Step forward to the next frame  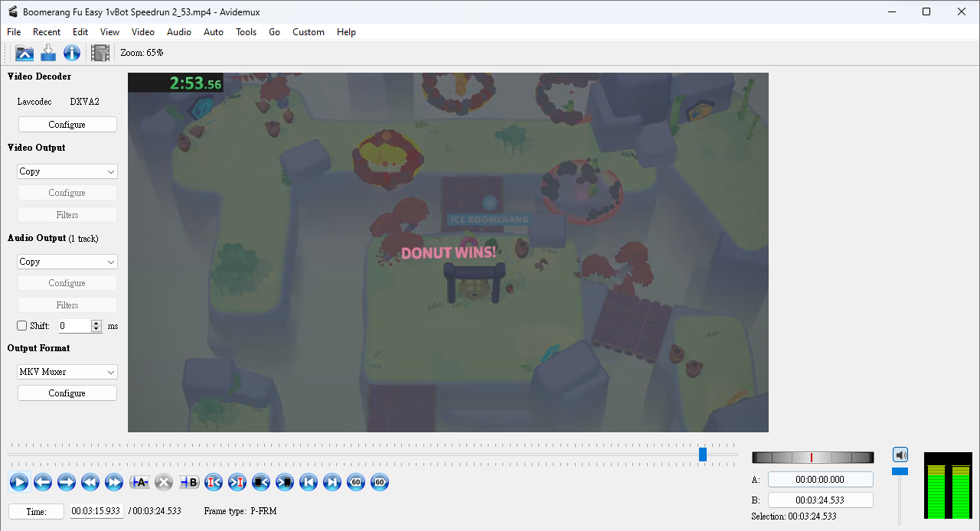67,482
